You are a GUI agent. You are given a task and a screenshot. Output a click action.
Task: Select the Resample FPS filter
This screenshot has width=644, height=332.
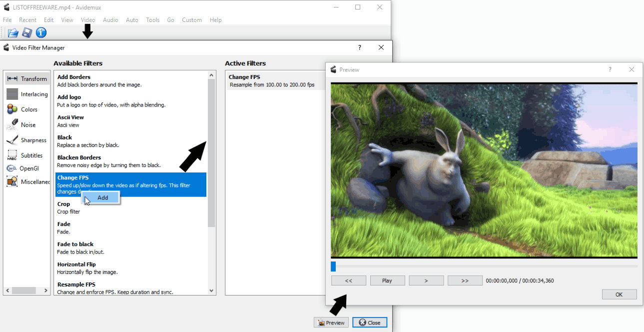point(130,288)
